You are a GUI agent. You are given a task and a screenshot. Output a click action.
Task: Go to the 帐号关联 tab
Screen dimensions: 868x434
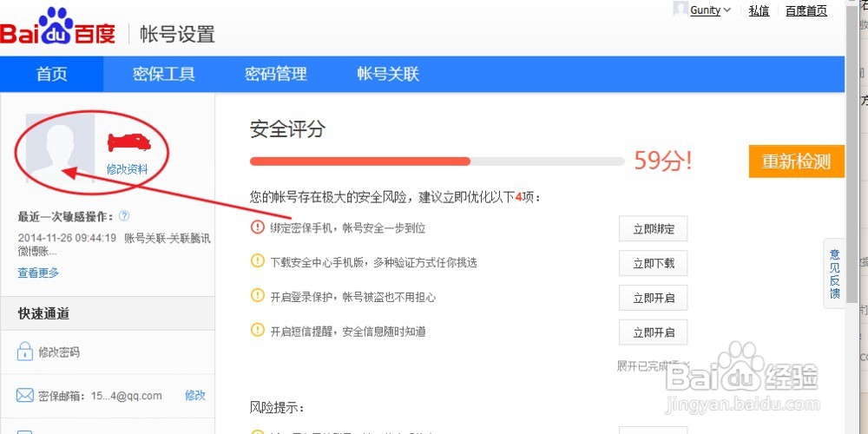(388, 74)
